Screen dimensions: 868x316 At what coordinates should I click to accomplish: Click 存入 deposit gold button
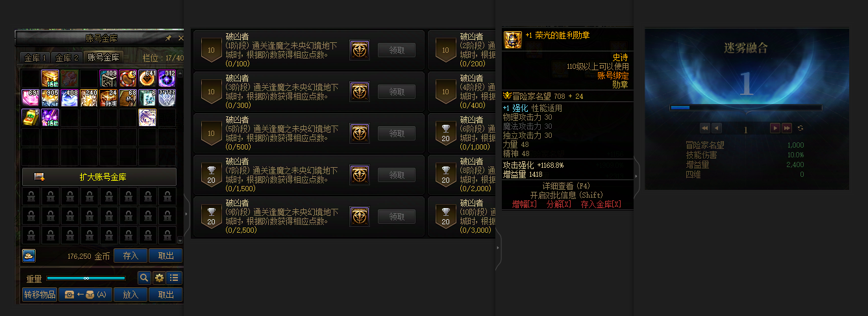tap(130, 256)
